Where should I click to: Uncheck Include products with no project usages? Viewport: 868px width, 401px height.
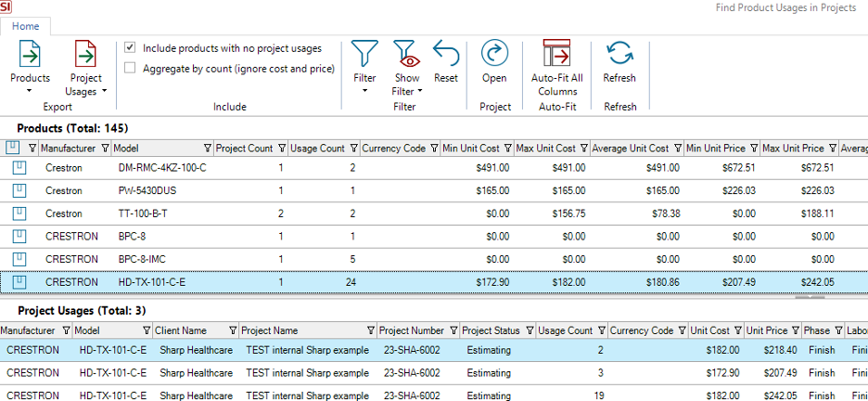pos(130,47)
